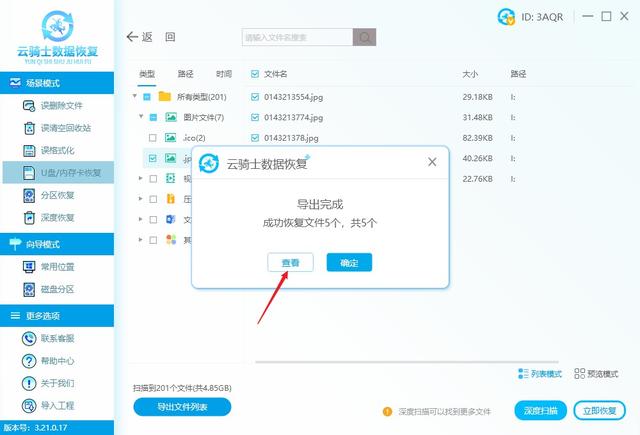Sort by 路径 column header in file list

tap(518, 74)
